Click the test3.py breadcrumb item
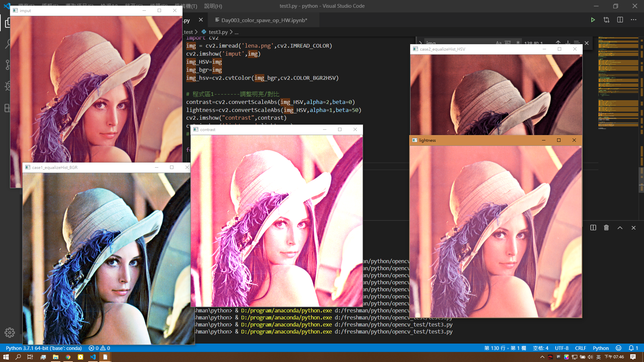 pyautogui.click(x=218, y=32)
